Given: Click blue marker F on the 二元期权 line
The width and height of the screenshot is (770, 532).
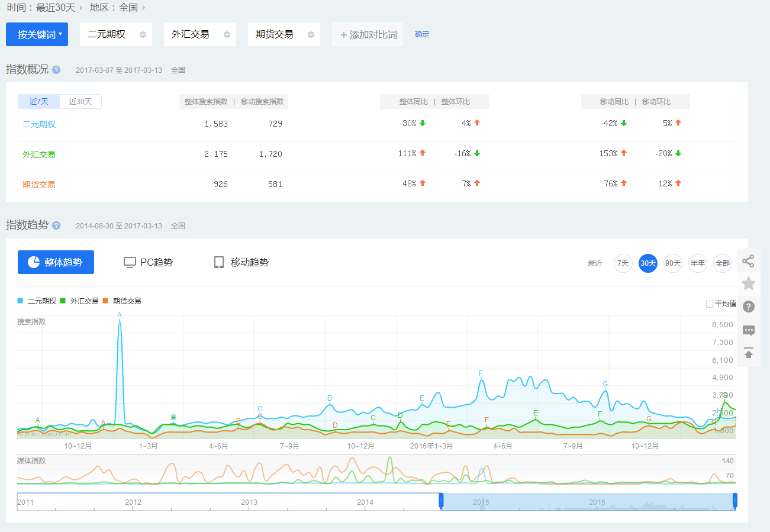Looking at the screenshot, I should coord(481,373).
